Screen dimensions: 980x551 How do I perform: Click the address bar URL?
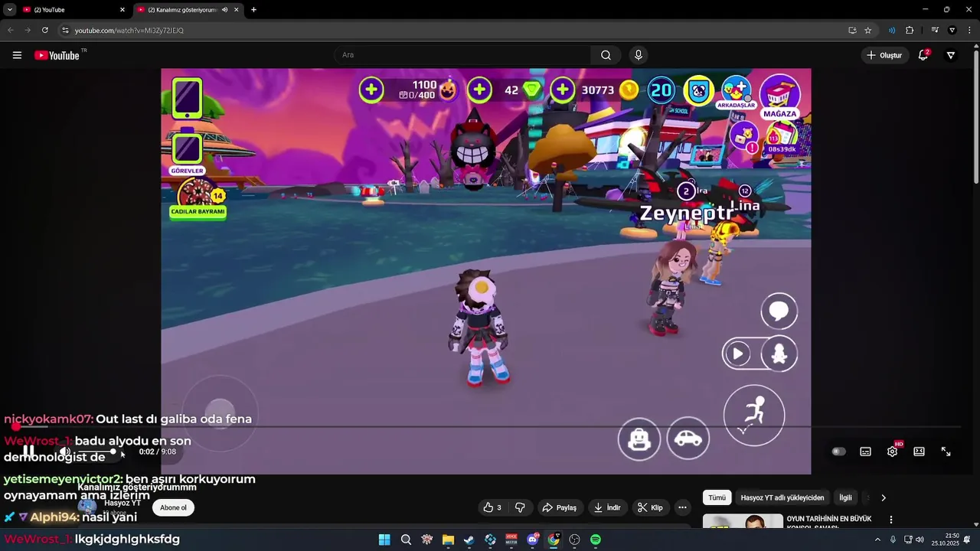pyautogui.click(x=129, y=31)
